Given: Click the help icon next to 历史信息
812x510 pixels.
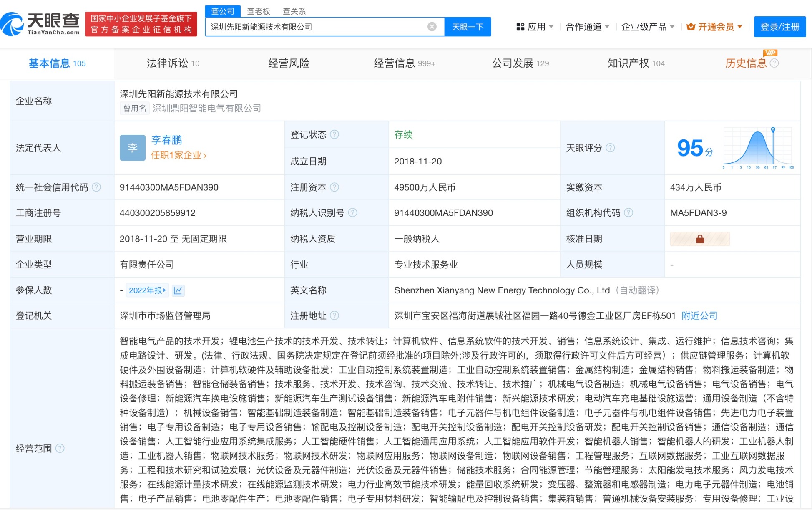Looking at the screenshot, I should click(x=774, y=63).
